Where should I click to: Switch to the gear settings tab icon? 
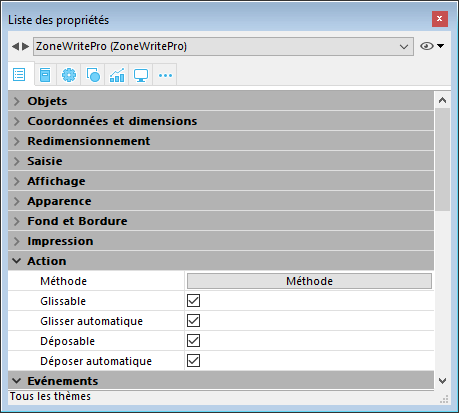click(69, 75)
